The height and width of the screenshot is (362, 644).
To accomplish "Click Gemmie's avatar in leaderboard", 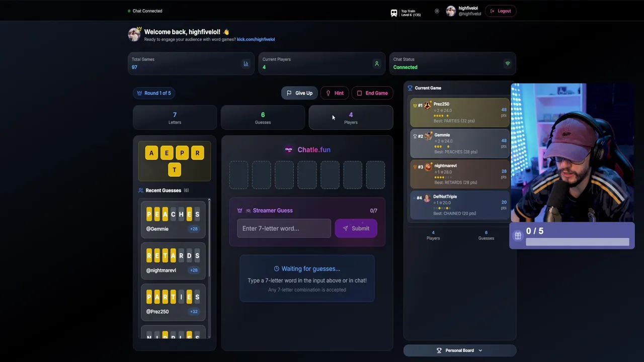I will pyautogui.click(x=429, y=136).
